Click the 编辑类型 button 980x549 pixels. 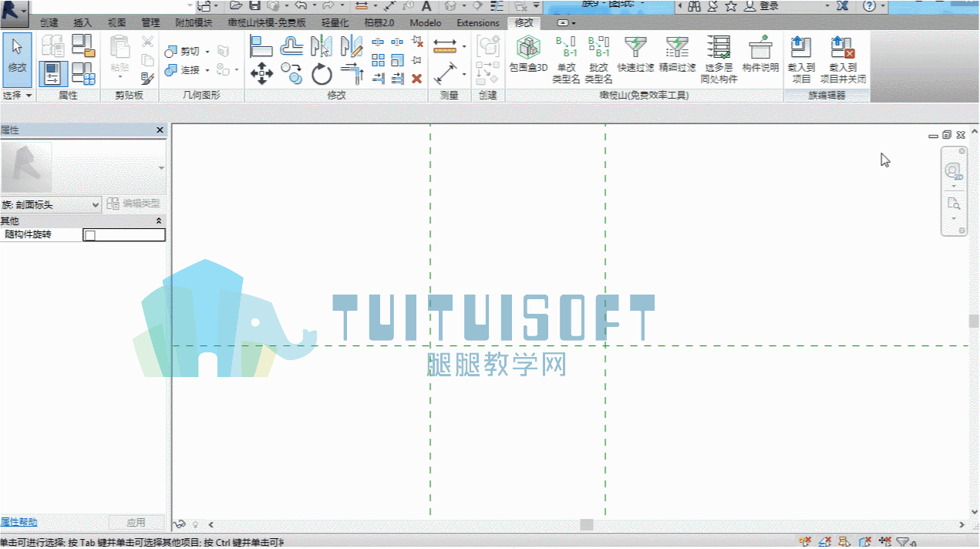click(134, 204)
